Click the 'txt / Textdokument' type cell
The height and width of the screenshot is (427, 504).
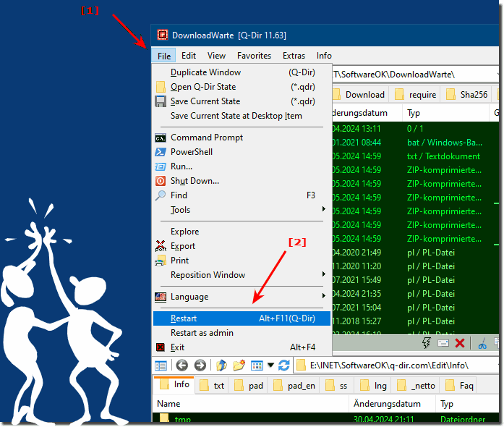pyautogui.click(x=443, y=156)
